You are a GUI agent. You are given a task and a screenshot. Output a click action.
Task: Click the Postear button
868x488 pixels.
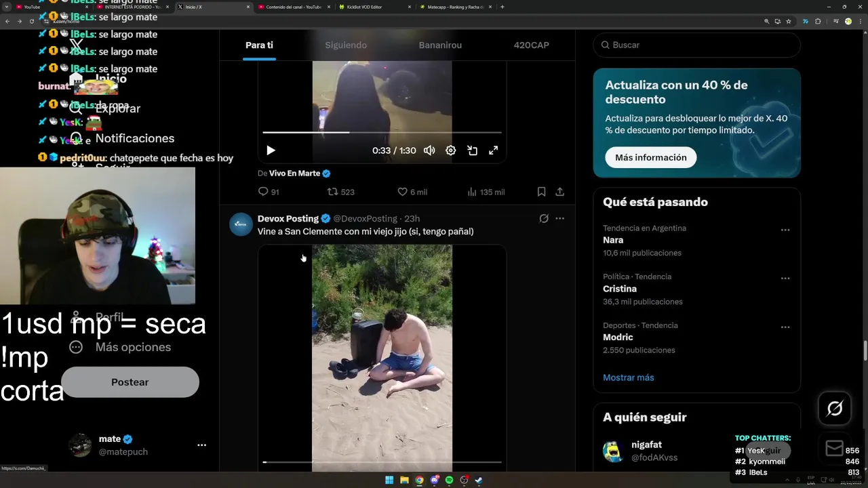(130, 382)
